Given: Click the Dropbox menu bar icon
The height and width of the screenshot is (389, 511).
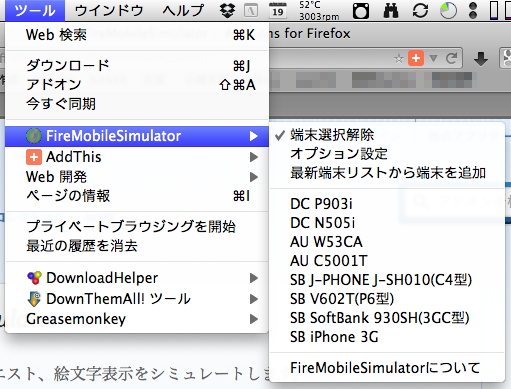Looking at the screenshot, I should pos(227,10).
